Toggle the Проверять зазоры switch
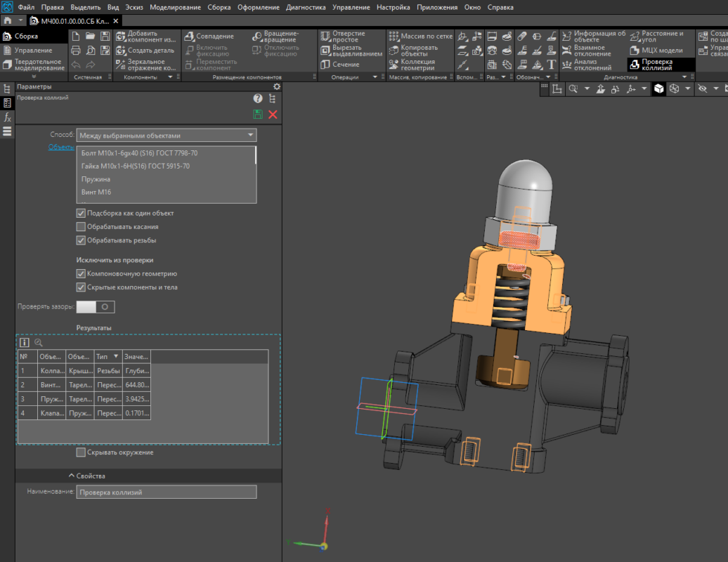The height and width of the screenshot is (562, 728). pyautogui.click(x=95, y=307)
